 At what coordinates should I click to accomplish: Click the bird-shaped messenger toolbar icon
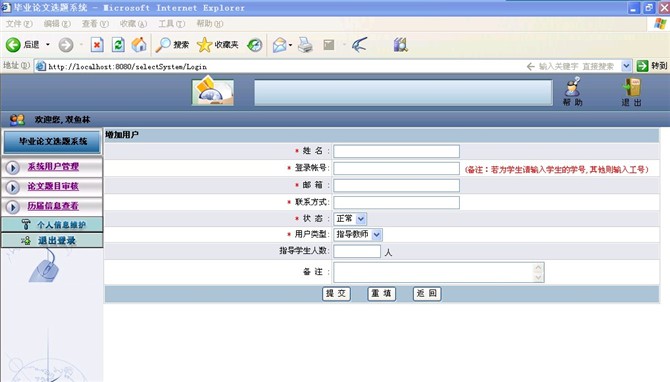[x=359, y=45]
